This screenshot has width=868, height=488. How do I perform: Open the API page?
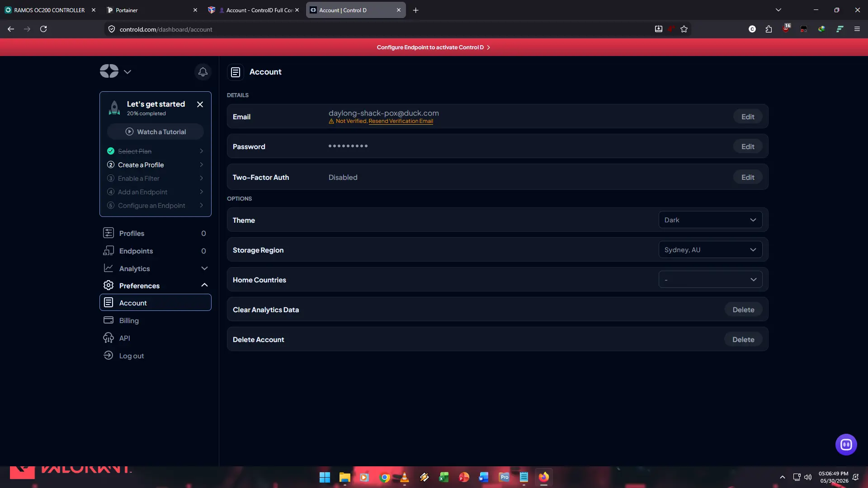(155, 338)
